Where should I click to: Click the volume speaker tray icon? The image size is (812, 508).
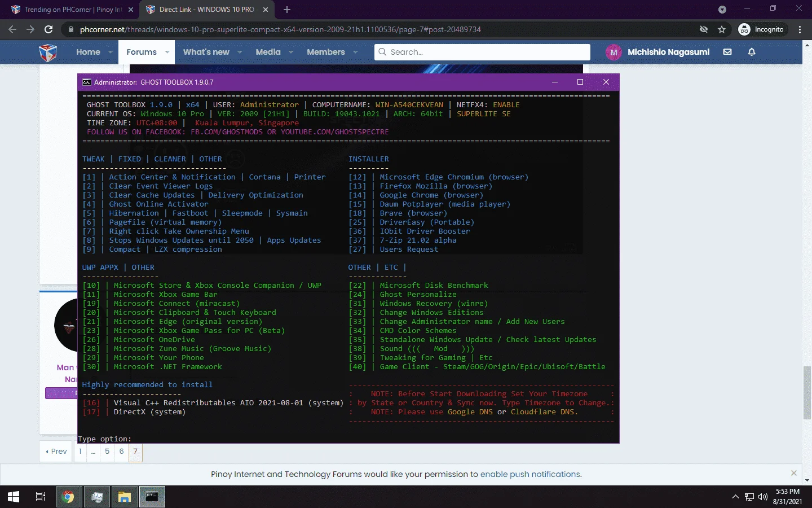pos(763,497)
